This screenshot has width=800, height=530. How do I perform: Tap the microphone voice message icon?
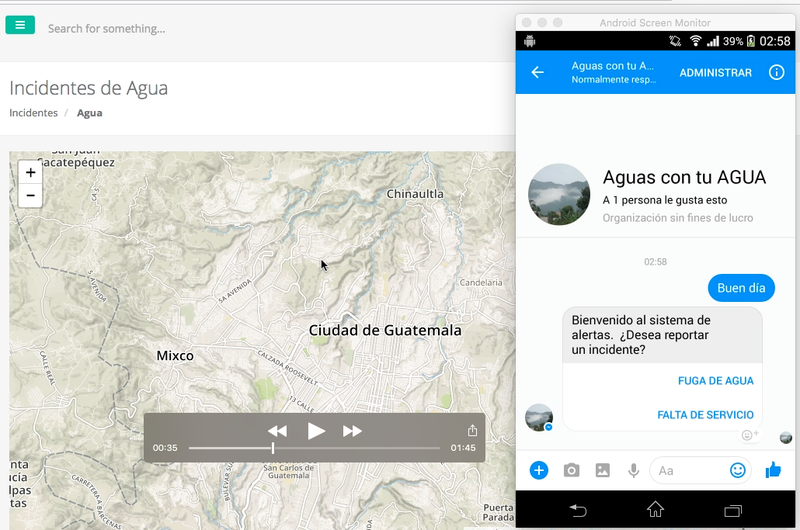(x=633, y=470)
